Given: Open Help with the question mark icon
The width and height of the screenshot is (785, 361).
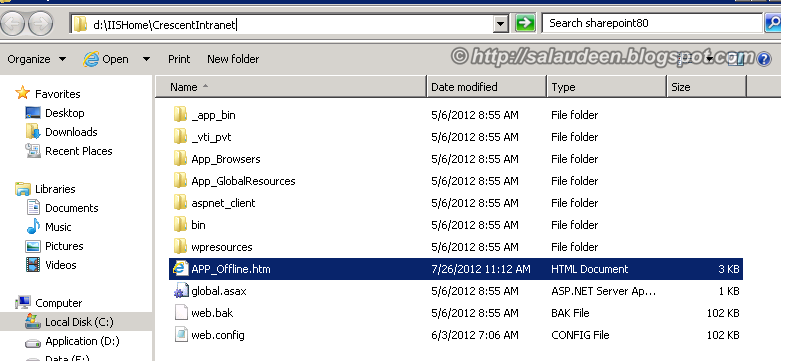Looking at the screenshot, I should [x=764, y=59].
